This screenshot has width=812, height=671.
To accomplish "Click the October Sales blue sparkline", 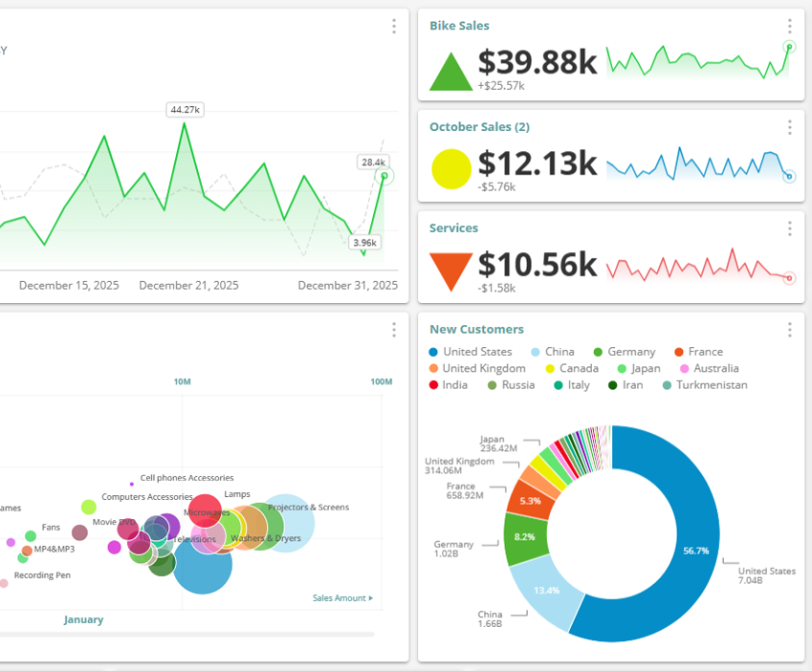I will [x=701, y=164].
